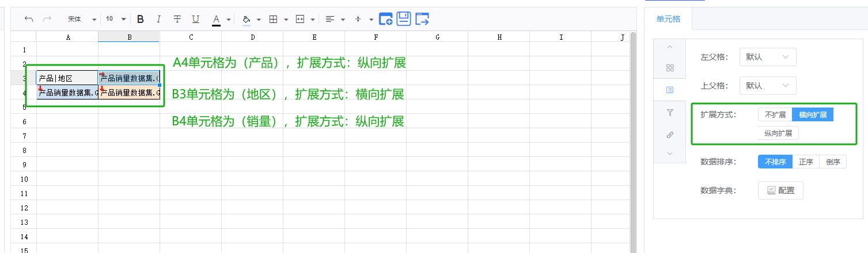
Task: Select column A header
Action: click(x=67, y=37)
